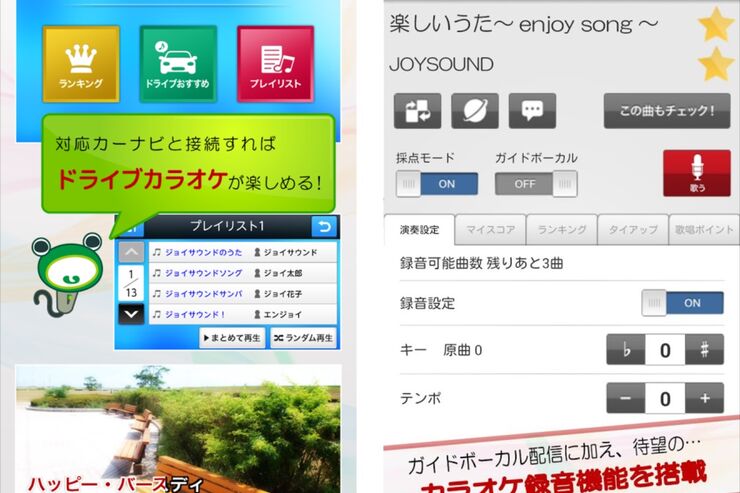Image resolution: width=740 pixels, height=493 pixels.
Task: Open the ハッピー・バースディ park thumbnail
Action: click(x=178, y=429)
